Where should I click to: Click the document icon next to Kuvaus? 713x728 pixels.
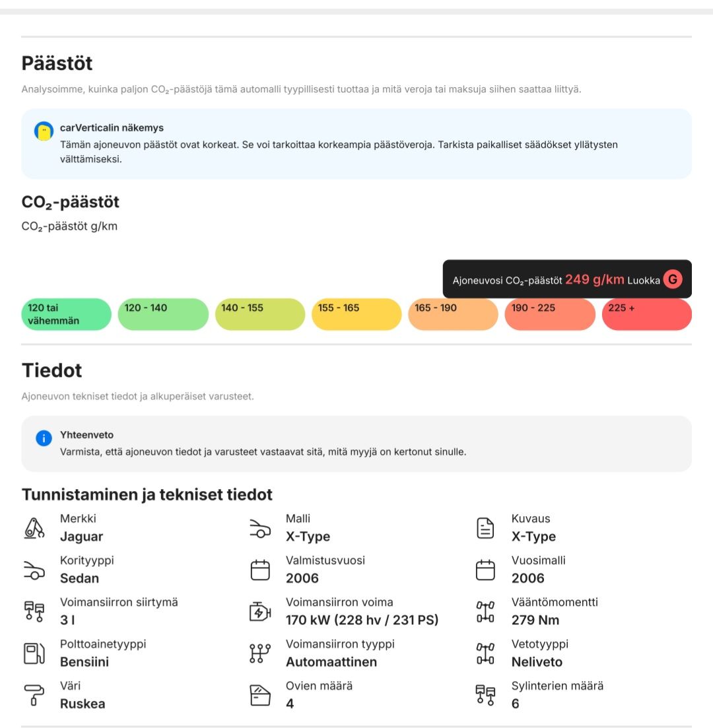point(485,528)
